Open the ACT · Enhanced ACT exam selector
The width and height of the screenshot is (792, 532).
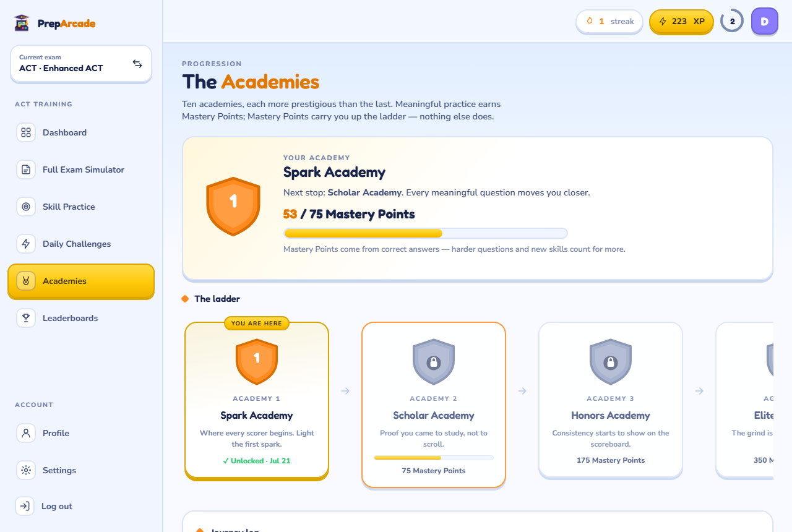pyautogui.click(x=81, y=64)
